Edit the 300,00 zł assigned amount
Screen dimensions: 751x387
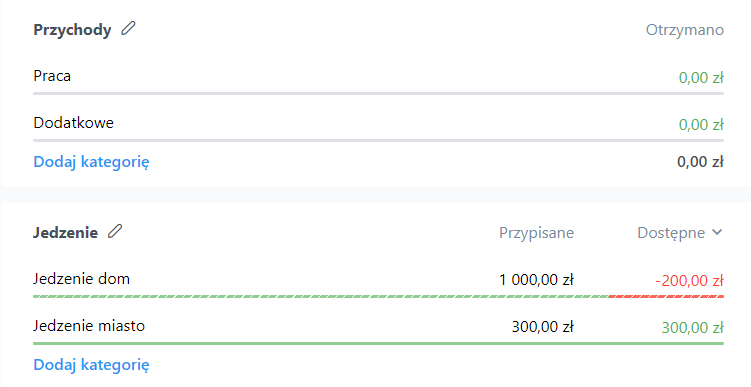click(543, 327)
